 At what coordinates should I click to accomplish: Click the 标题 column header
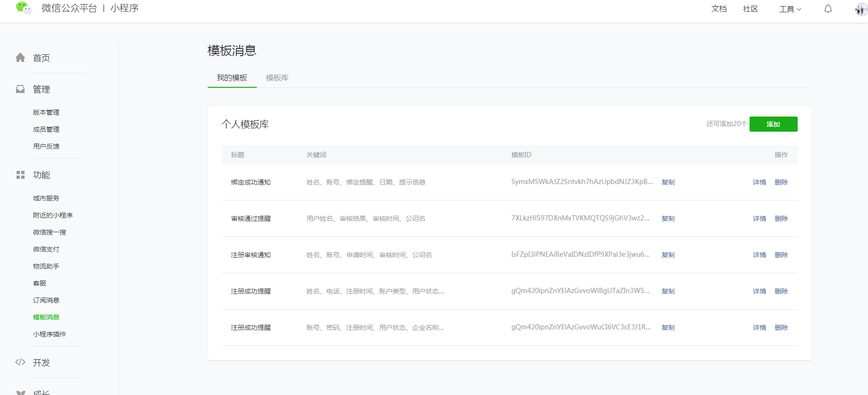(x=237, y=155)
